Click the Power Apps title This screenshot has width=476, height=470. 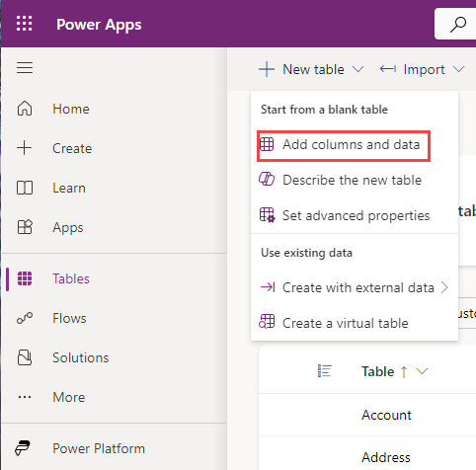pyautogui.click(x=99, y=25)
